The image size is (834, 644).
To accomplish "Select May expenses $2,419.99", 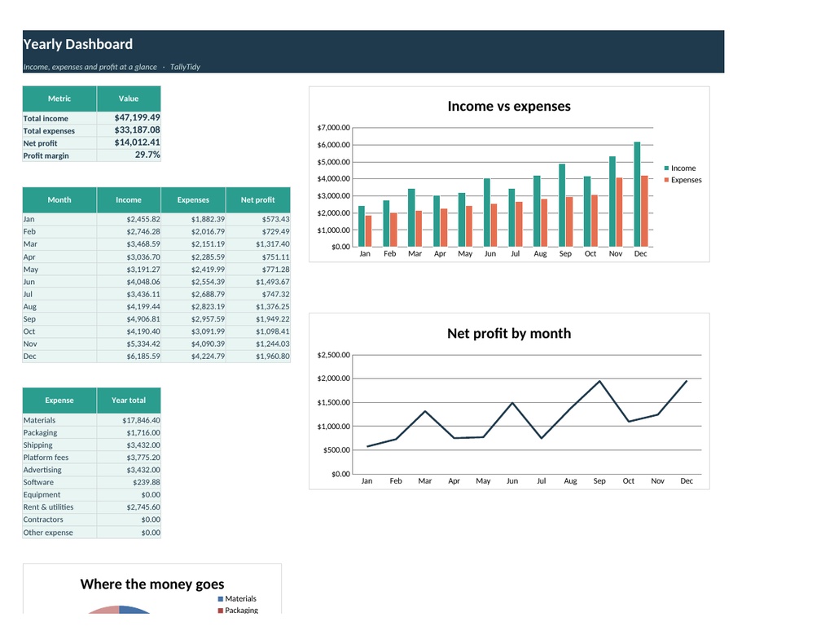I will pyautogui.click(x=193, y=269).
